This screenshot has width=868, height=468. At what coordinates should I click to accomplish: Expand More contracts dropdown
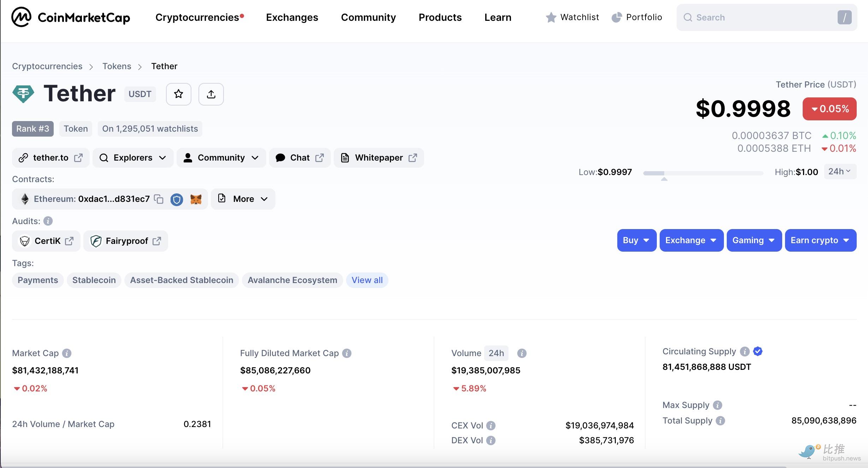[243, 199]
